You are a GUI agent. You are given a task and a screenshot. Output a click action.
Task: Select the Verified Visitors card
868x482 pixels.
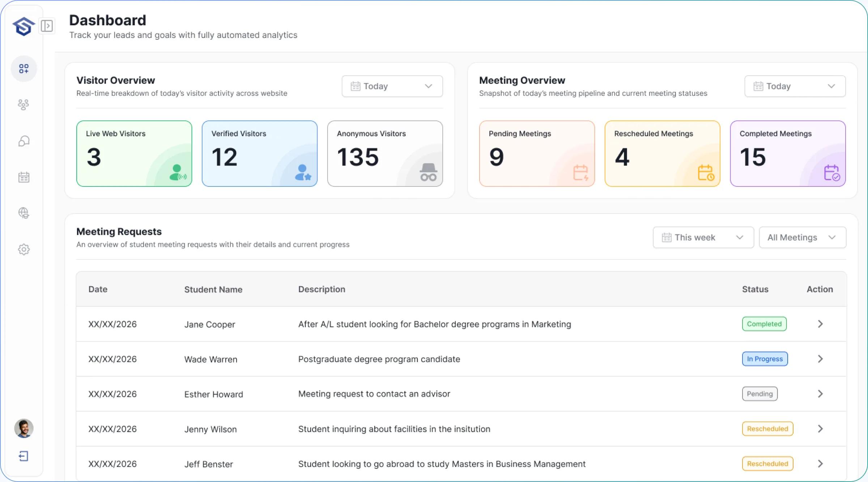pyautogui.click(x=260, y=154)
